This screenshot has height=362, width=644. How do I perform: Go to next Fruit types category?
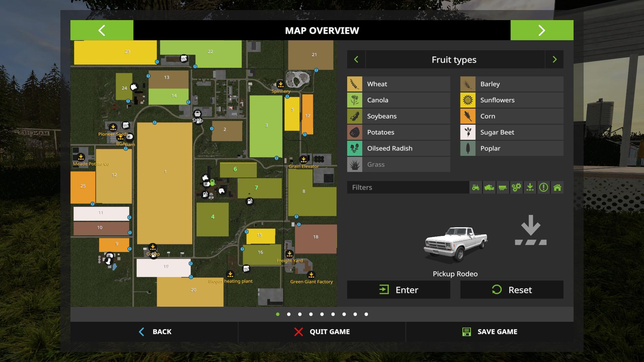point(554,60)
